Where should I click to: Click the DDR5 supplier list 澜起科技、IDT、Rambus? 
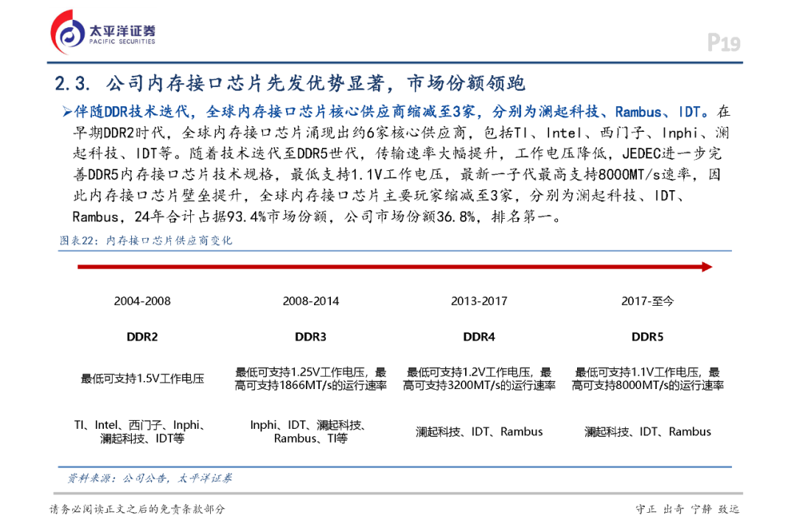pos(647,432)
